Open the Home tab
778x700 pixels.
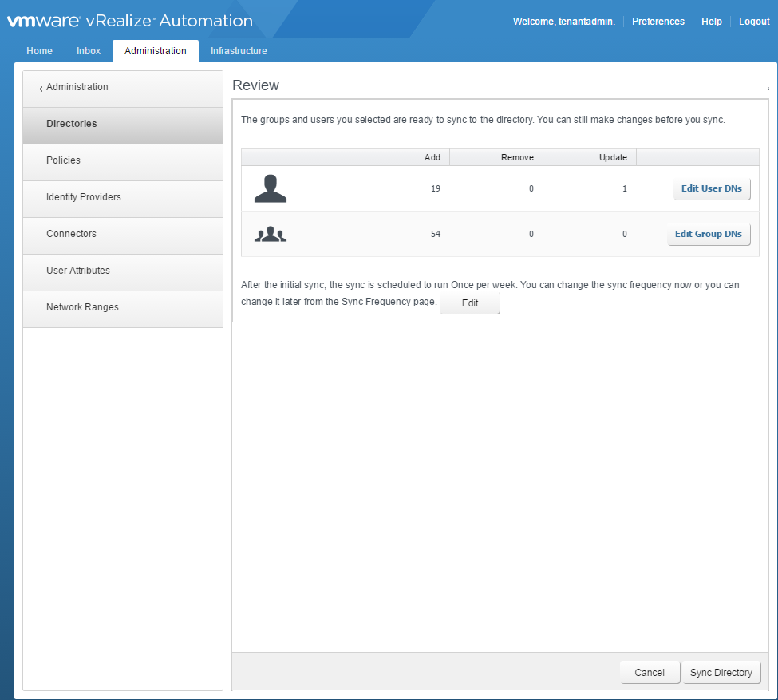[x=39, y=51]
